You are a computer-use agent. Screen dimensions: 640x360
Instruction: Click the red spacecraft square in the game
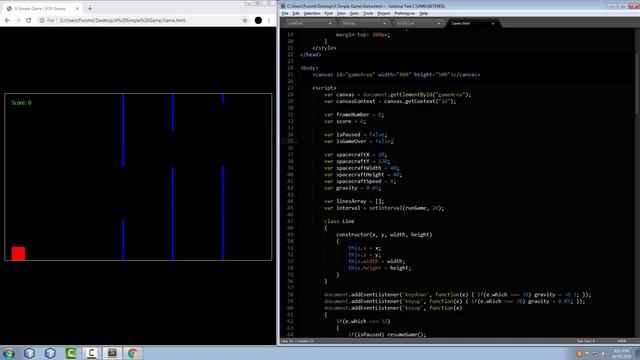tap(18, 253)
